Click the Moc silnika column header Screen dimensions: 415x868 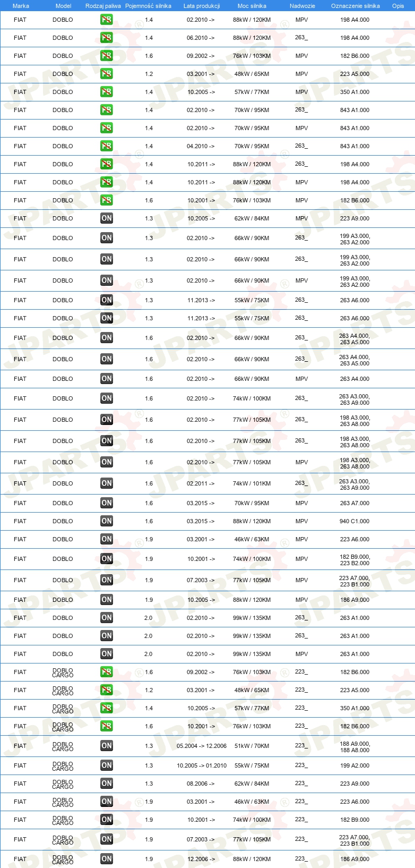click(252, 6)
